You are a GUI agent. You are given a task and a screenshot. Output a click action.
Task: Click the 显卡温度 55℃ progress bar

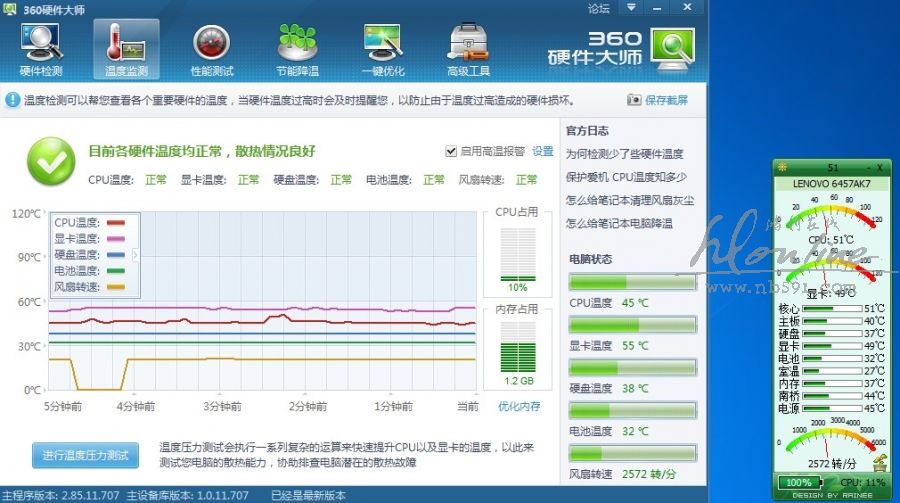click(633, 325)
